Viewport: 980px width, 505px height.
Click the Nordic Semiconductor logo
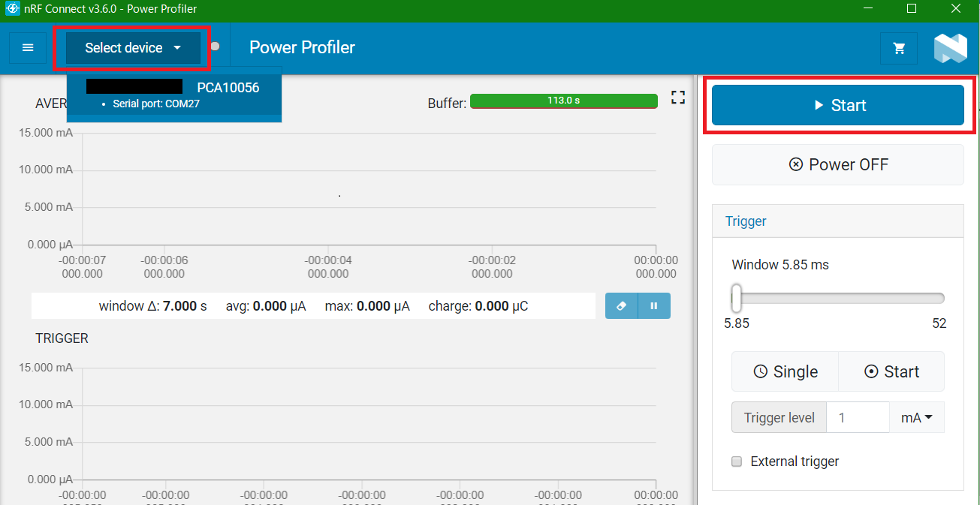[x=951, y=47]
